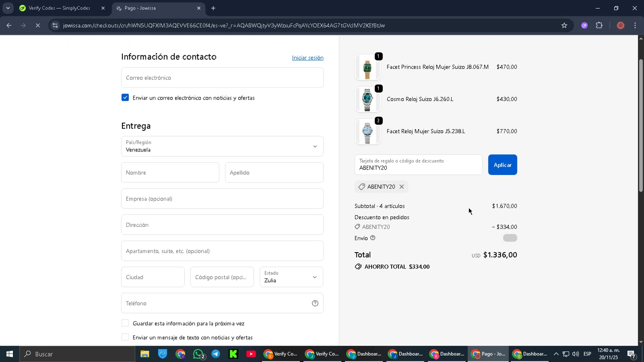This screenshot has height=362, width=644.
Task: Open Chrome menu three dots
Action: [x=635, y=25]
